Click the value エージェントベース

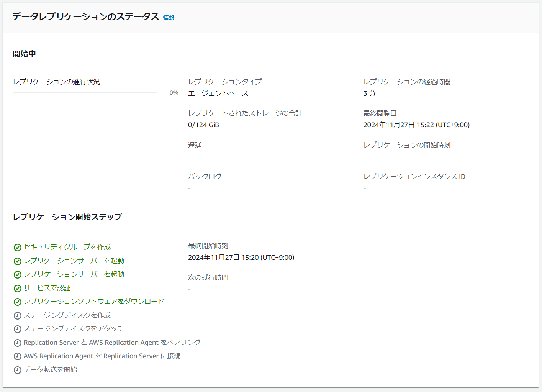[x=218, y=93]
